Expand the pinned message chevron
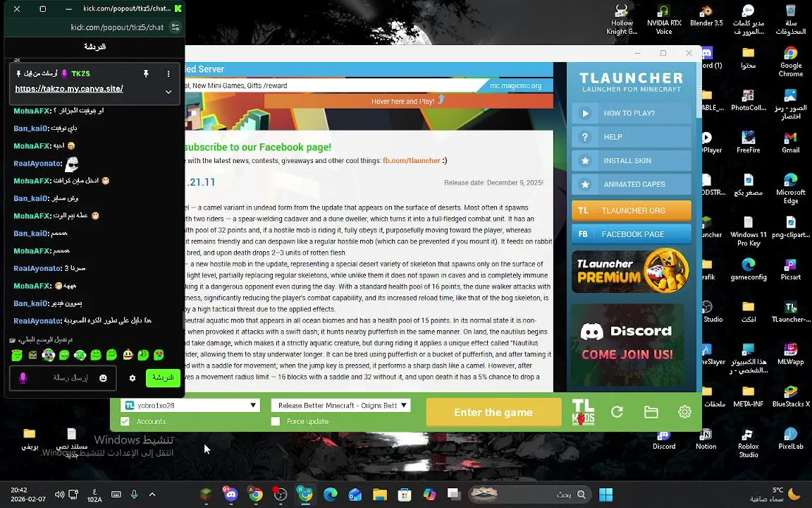Viewport: 812px width, 508px height. point(168,92)
